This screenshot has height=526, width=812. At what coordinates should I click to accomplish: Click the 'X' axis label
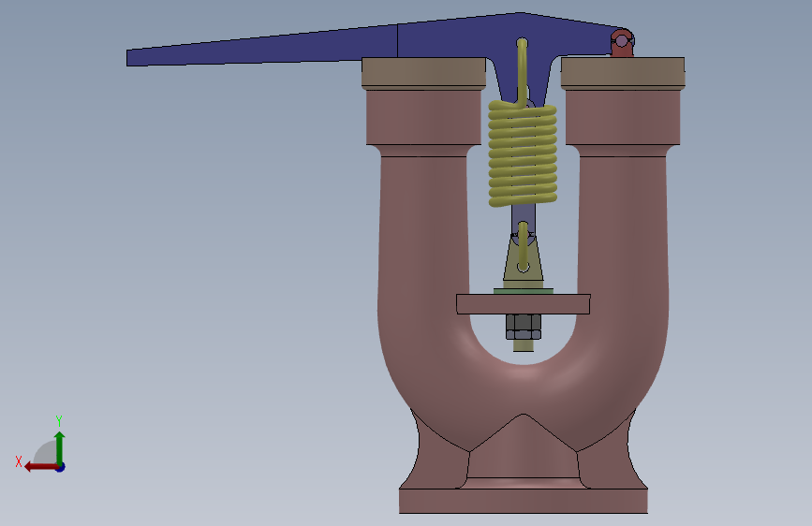(19, 461)
